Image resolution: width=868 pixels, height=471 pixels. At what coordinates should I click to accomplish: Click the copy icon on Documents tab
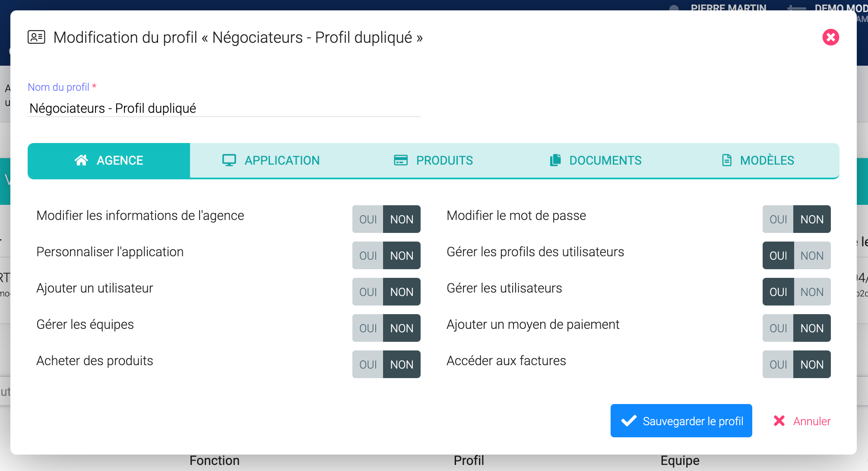[555, 160]
